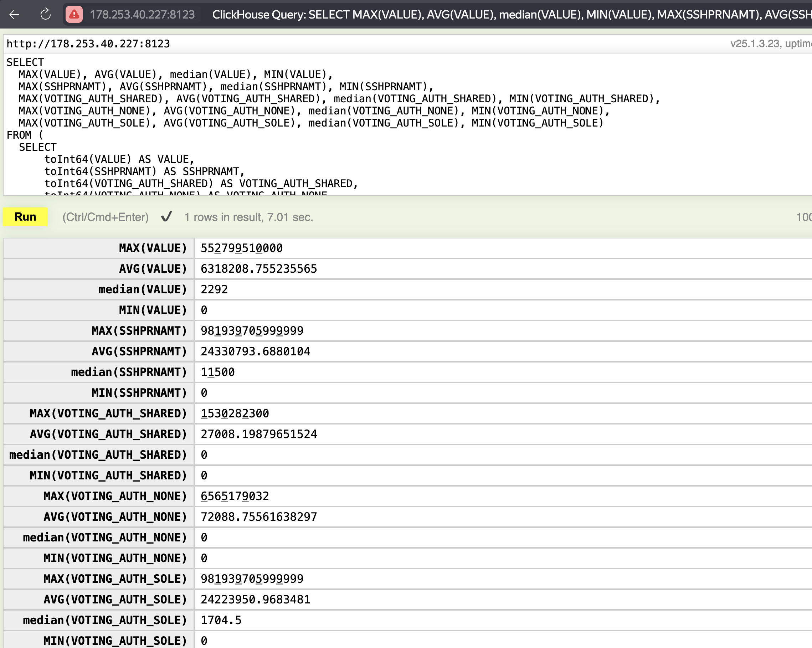The image size is (812, 648).
Task: Select the median(SSHPRNAMT) value 11500
Action: pos(217,372)
